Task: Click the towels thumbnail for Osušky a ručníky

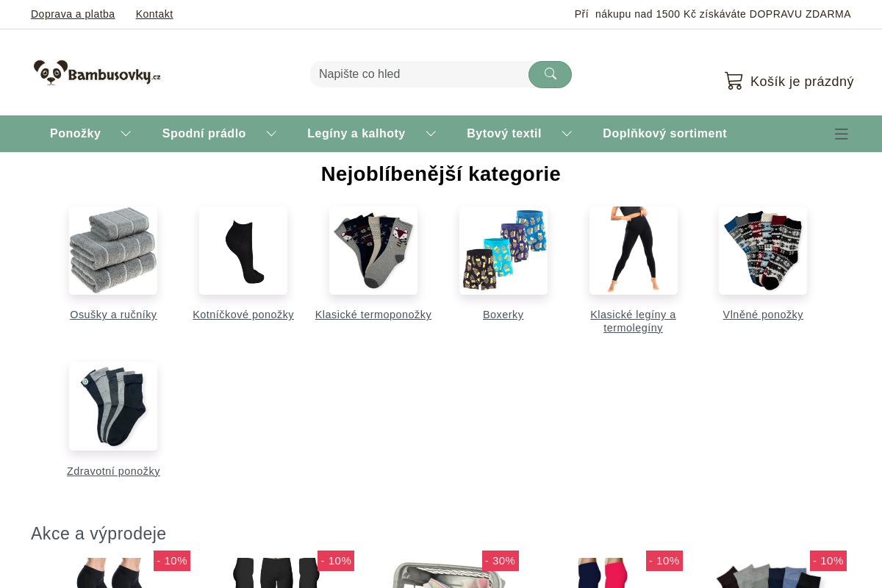Action: point(112,250)
